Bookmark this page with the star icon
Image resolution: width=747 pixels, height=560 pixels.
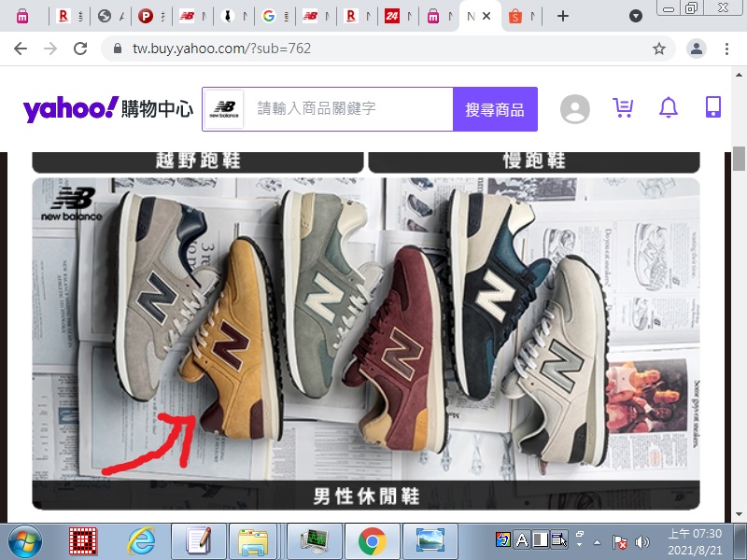659,49
